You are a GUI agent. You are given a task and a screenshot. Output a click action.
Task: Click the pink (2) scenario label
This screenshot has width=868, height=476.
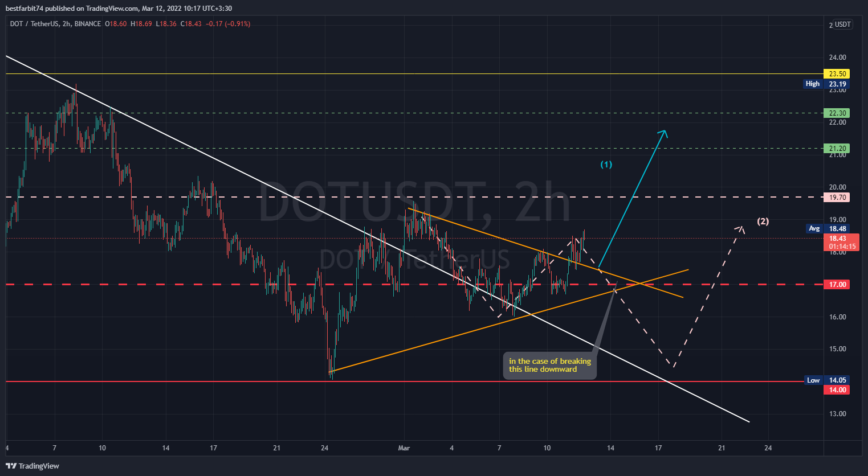[x=763, y=221]
